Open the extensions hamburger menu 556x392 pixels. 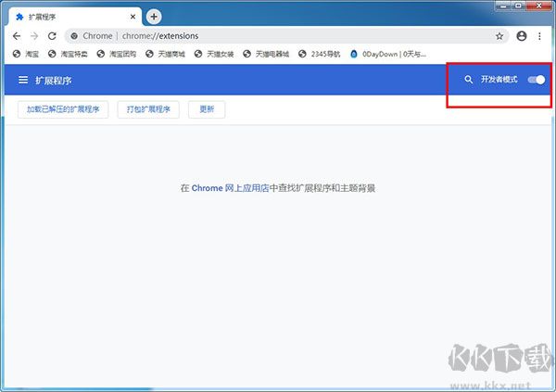tap(23, 81)
